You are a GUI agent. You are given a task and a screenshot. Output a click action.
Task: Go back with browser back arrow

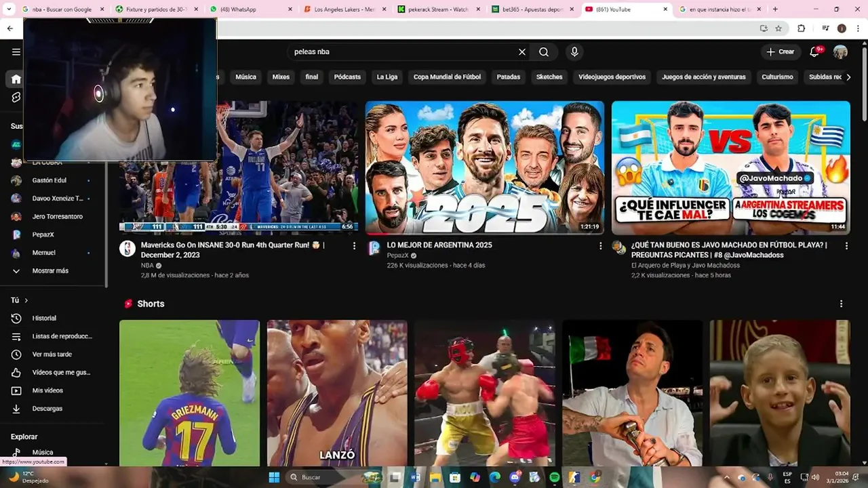[9, 28]
